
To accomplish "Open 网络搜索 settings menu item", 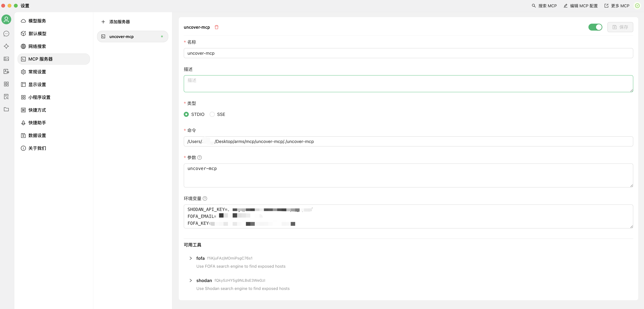I will coord(37,47).
